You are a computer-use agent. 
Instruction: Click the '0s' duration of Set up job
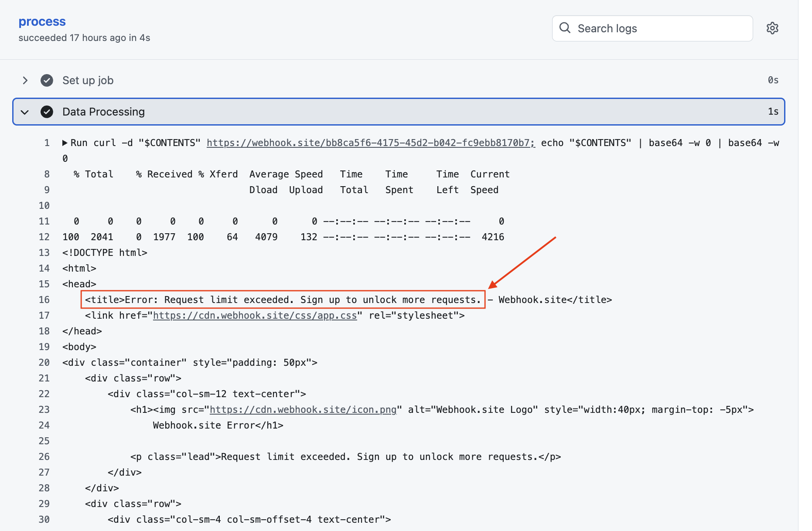pyautogui.click(x=773, y=80)
